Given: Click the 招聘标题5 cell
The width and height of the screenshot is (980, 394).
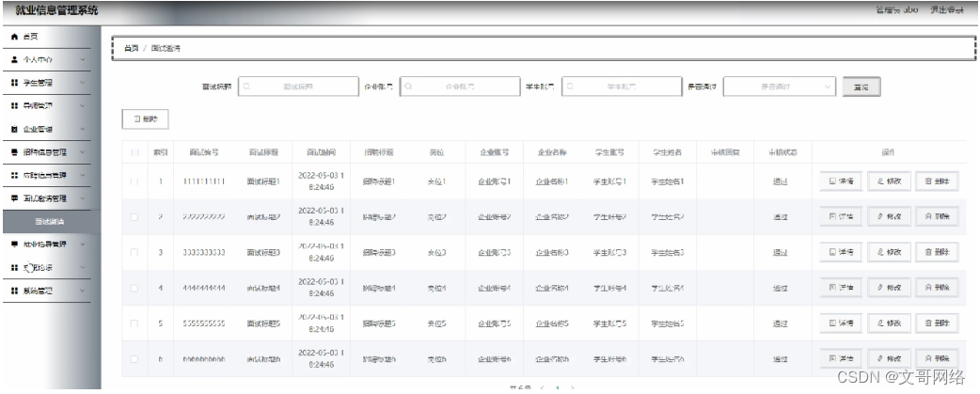Looking at the screenshot, I should coord(379,323).
